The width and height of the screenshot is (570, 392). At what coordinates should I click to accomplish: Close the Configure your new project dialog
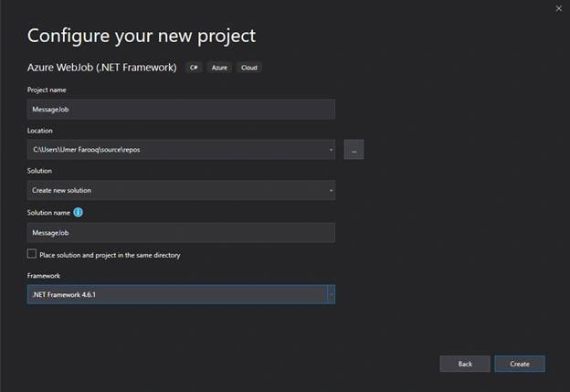click(x=559, y=8)
